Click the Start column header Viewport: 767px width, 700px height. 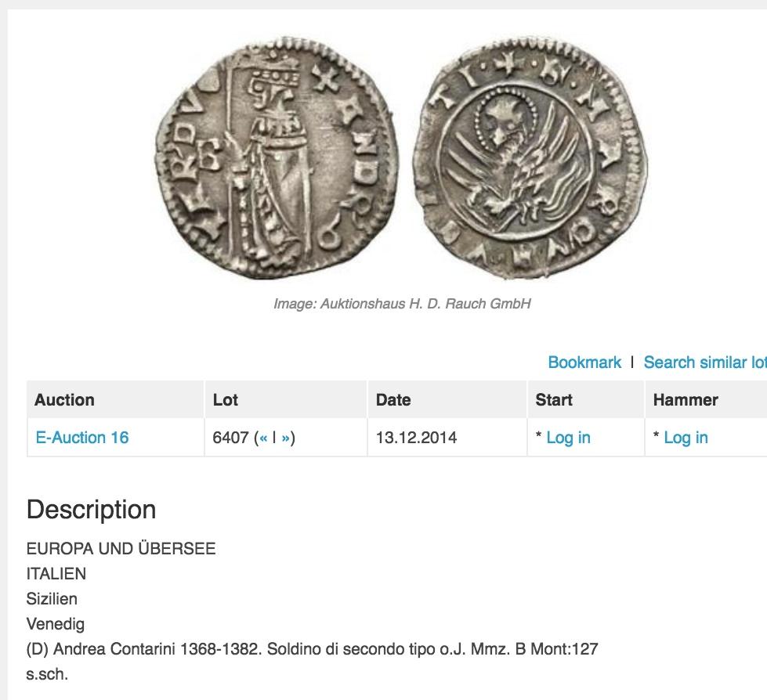(554, 400)
